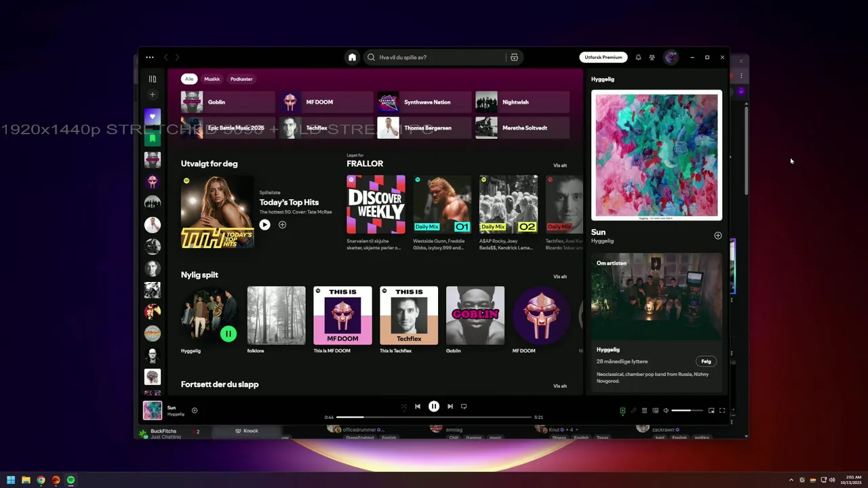Open File Explorer from the taskbar

coord(26,481)
